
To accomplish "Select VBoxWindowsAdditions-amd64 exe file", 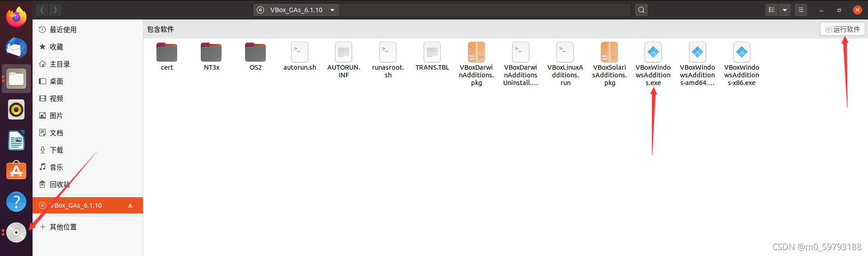I will click(698, 64).
